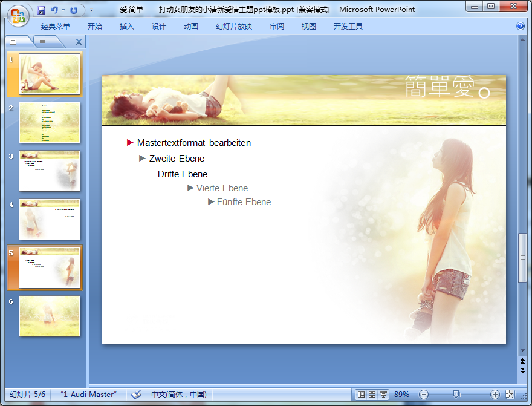Screen dimensions: 532x406
Task: Click the 89% zoom level button
Action: pos(401,395)
